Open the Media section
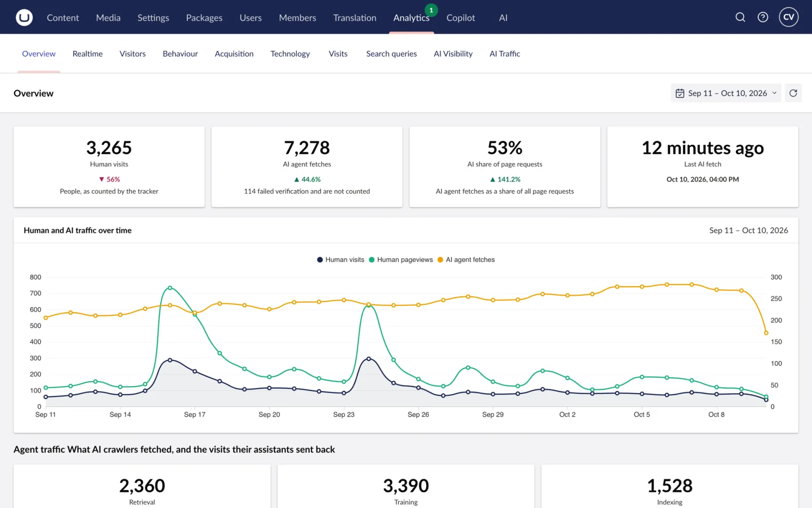The height and width of the screenshot is (508, 812). click(x=108, y=18)
